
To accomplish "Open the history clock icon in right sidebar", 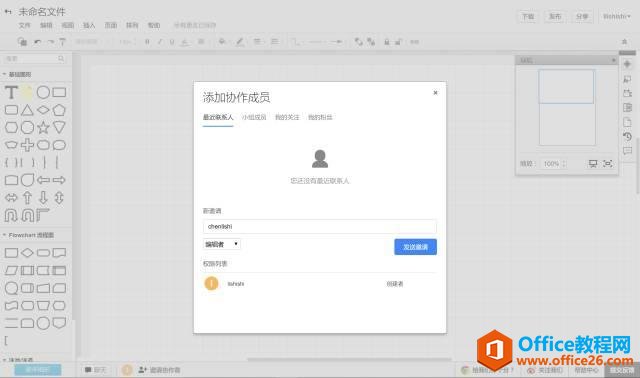I will pyautogui.click(x=627, y=136).
